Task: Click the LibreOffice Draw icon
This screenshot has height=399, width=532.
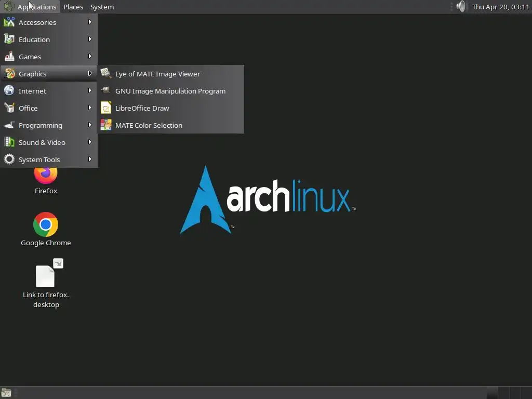Action: (106, 108)
